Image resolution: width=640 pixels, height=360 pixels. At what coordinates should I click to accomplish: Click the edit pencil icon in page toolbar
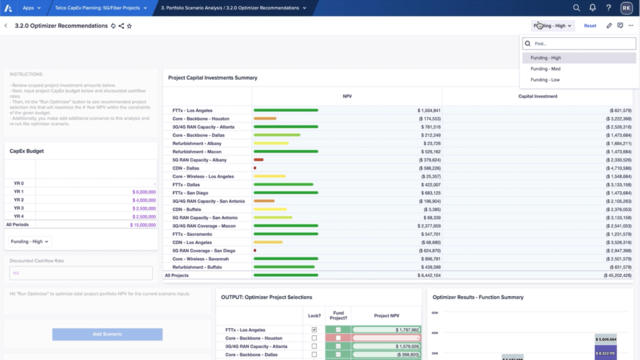(x=609, y=26)
